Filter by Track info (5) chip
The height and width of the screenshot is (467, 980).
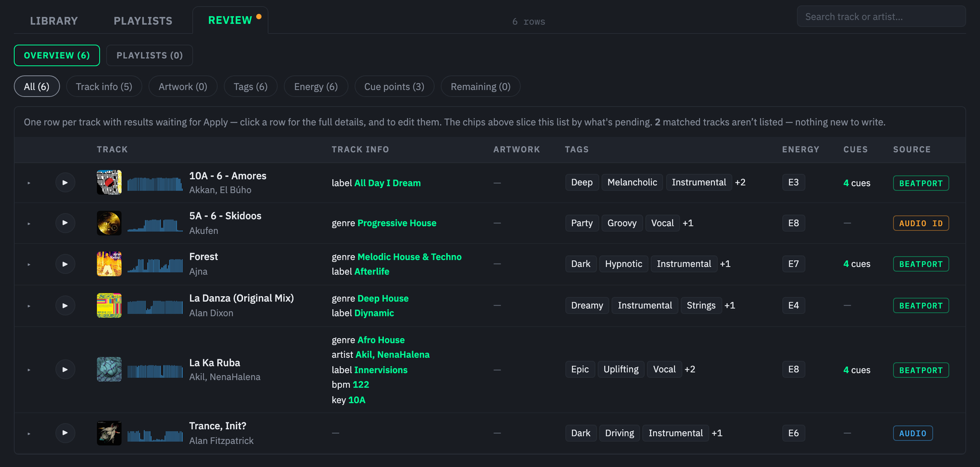click(104, 86)
